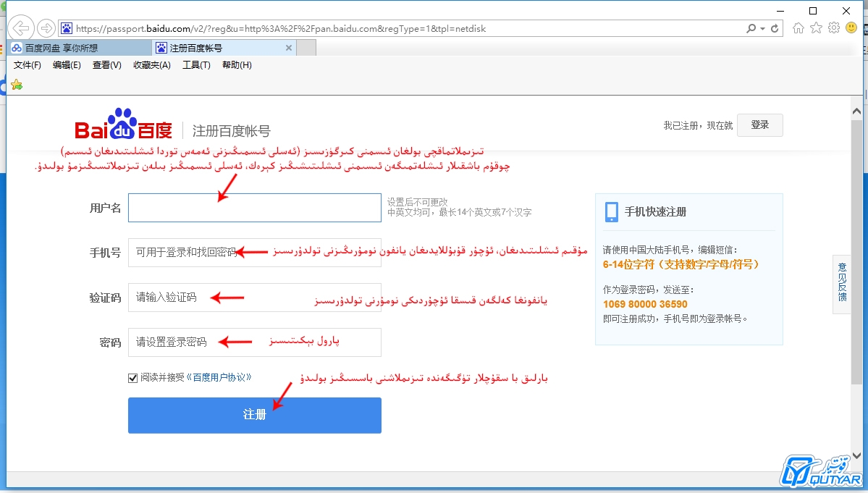Open the 百度用户协议 link
Image resolution: width=868 pixels, height=493 pixels.
219,377
